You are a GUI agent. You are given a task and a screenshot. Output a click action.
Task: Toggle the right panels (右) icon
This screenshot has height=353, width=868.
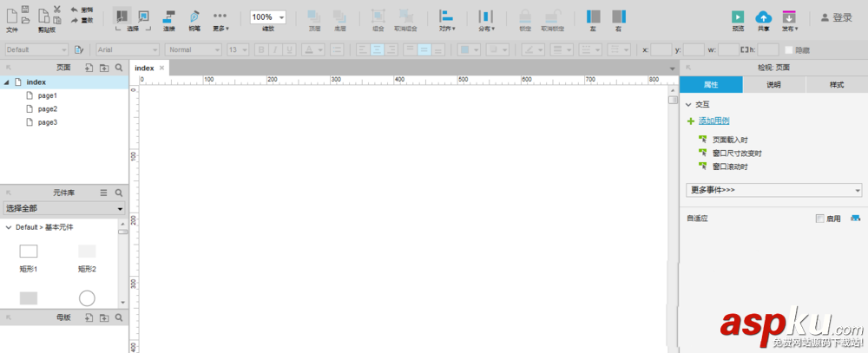point(619,16)
